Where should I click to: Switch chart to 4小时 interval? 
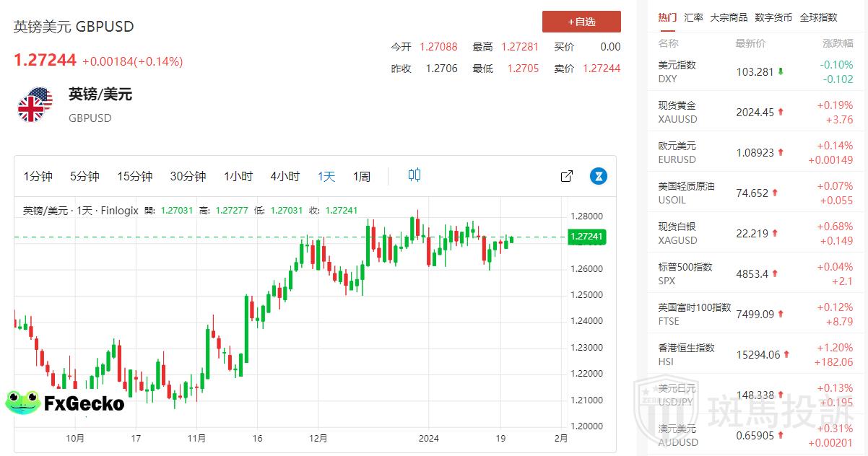coord(285,177)
